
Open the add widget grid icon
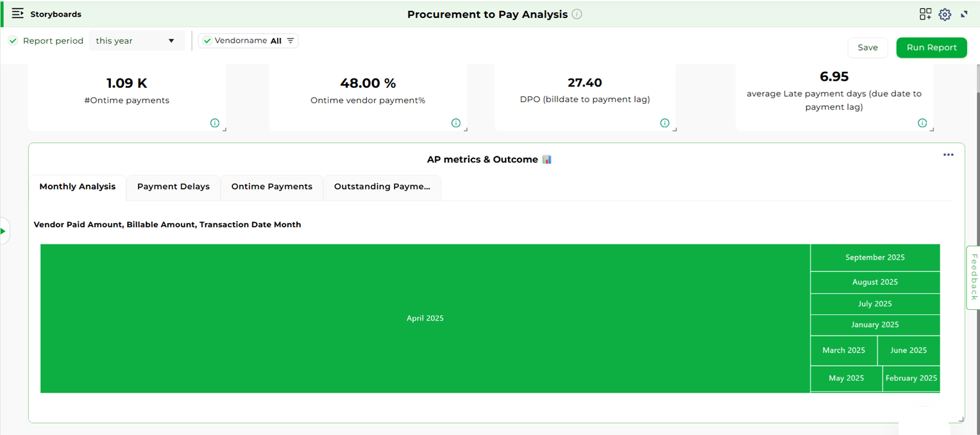pos(925,14)
